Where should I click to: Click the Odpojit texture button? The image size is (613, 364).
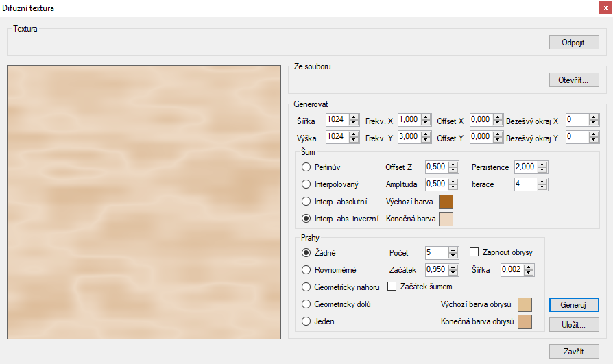[574, 43]
